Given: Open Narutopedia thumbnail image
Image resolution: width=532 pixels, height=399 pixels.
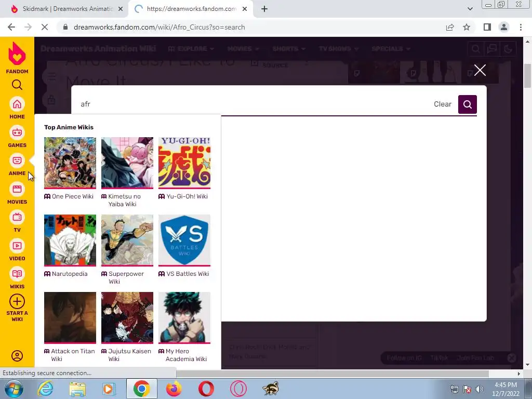Looking at the screenshot, I should coord(70,240).
